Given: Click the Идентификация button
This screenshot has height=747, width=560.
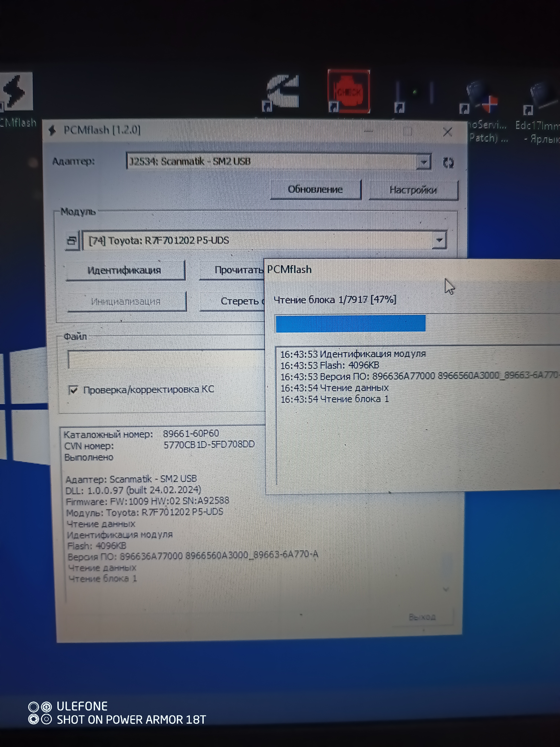Looking at the screenshot, I should pyautogui.click(x=125, y=270).
